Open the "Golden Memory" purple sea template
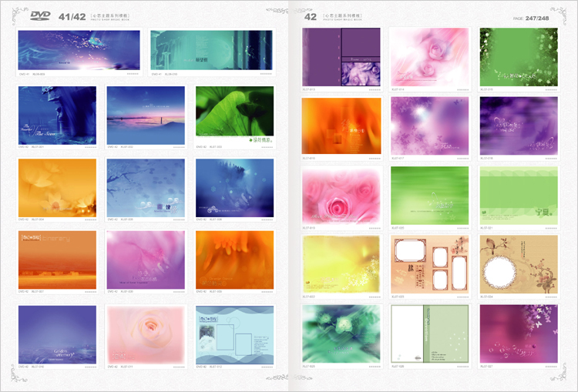Image resolution: width=578 pixels, height=392 pixels. [58, 334]
